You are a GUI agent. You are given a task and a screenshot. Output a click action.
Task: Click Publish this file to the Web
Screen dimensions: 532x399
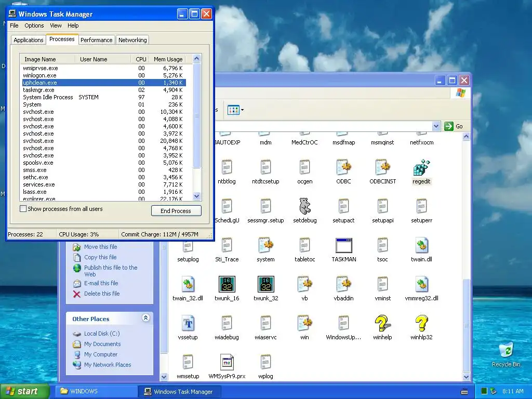111,271
